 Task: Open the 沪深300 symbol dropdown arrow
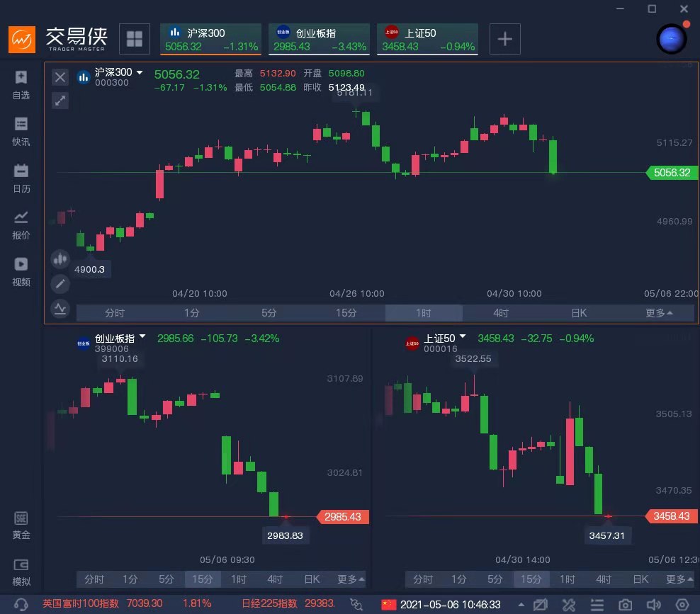coord(140,72)
